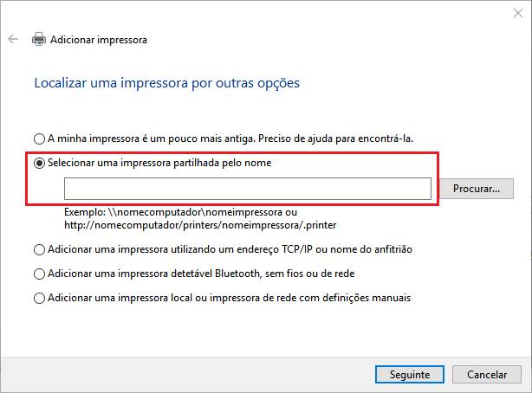Open the Procurar... browse dialog

tap(477, 189)
